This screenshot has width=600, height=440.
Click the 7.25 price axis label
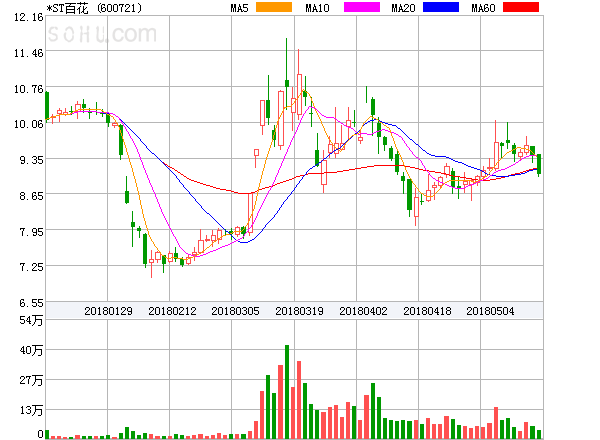click(31, 267)
